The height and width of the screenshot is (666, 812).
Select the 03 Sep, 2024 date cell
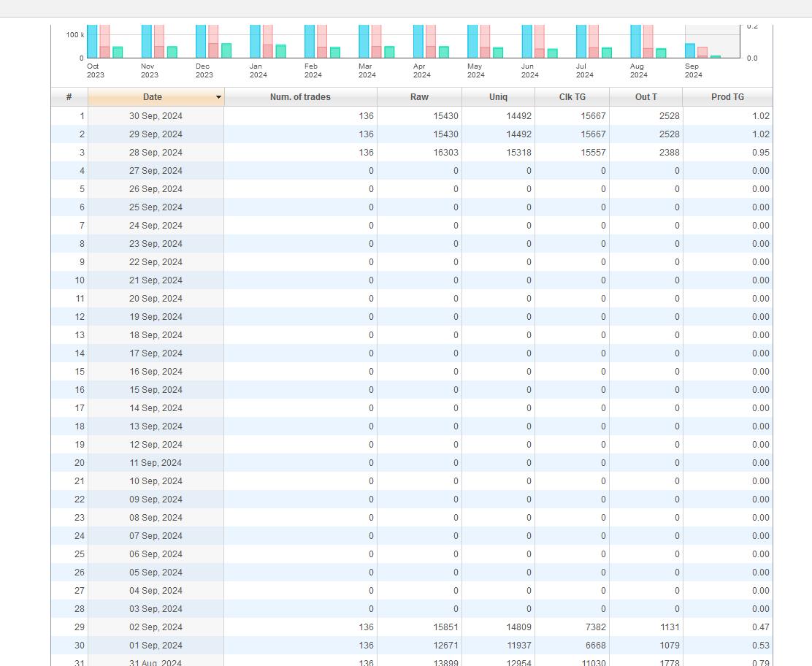coord(156,609)
